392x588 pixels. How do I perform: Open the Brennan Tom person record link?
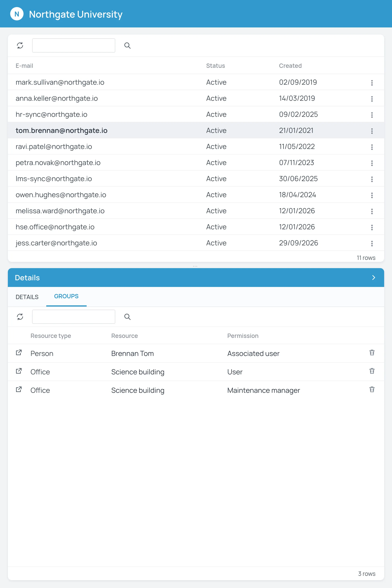[19, 352]
